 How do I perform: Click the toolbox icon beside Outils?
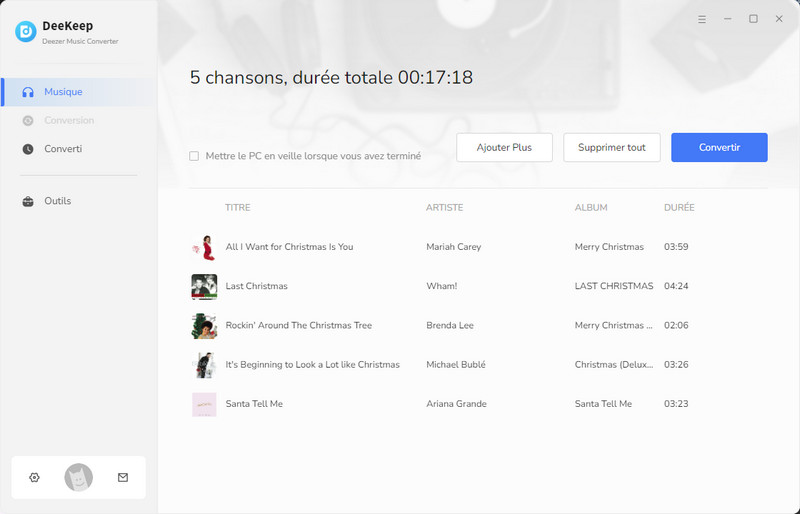click(x=28, y=201)
